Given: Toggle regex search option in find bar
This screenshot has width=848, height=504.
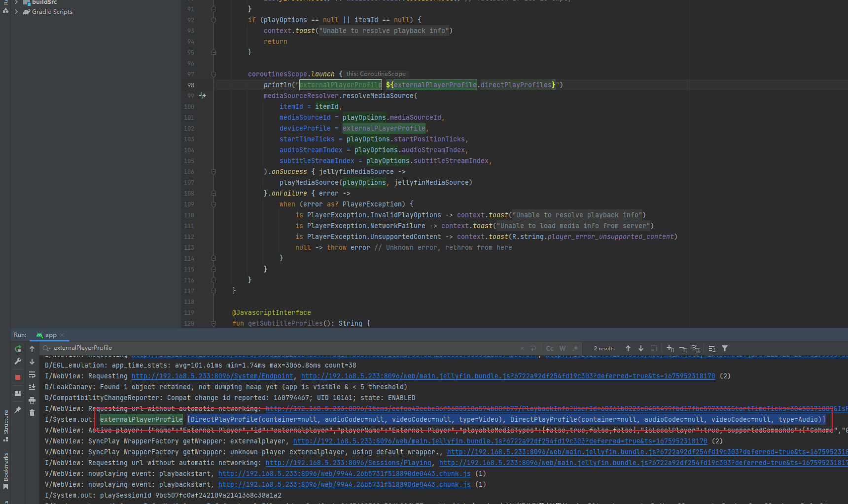Looking at the screenshot, I should 575,348.
